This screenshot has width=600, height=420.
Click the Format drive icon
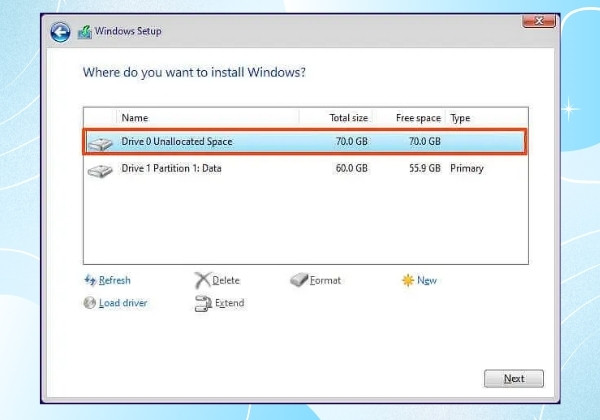click(x=299, y=280)
